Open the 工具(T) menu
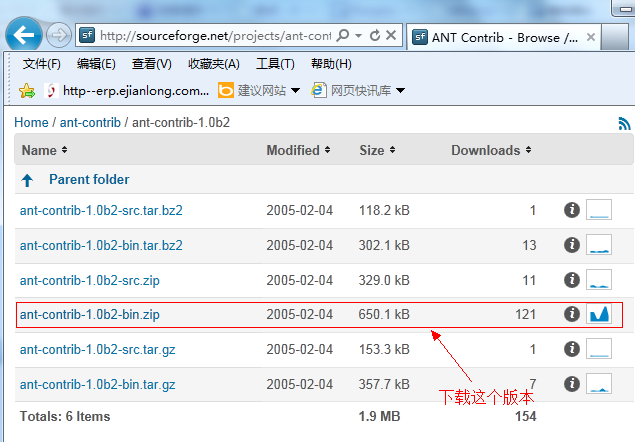635x442 pixels. click(x=275, y=64)
